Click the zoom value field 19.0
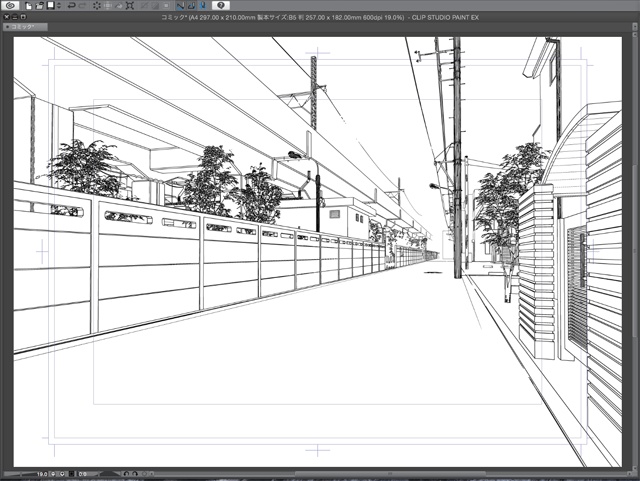The image size is (640, 481). coord(42,474)
